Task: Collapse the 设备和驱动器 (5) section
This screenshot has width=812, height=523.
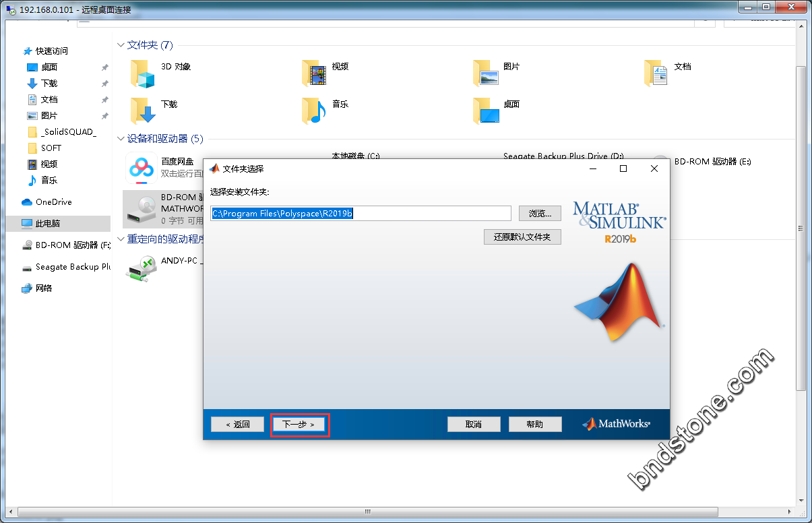Action: coord(121,139)
